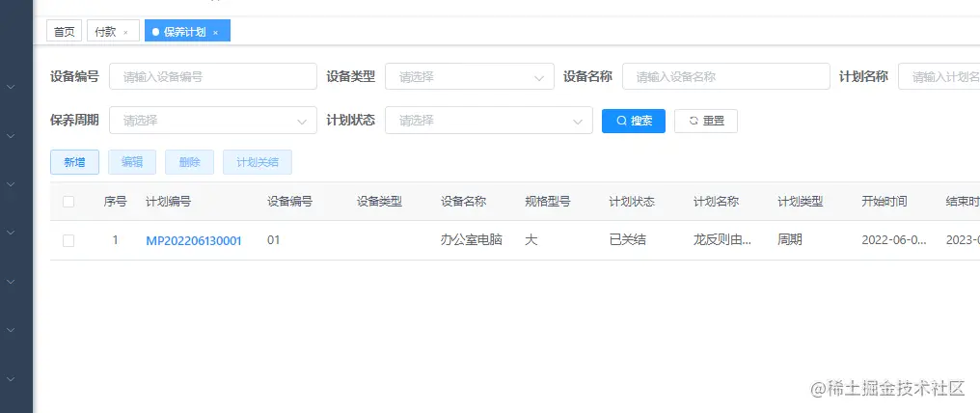Click the 设备编号 column header
This screenshot has width=980, height=413.
290,201
